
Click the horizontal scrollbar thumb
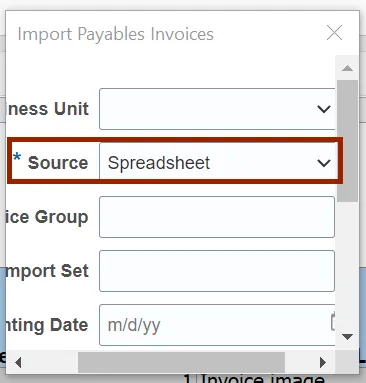point(181,362)
